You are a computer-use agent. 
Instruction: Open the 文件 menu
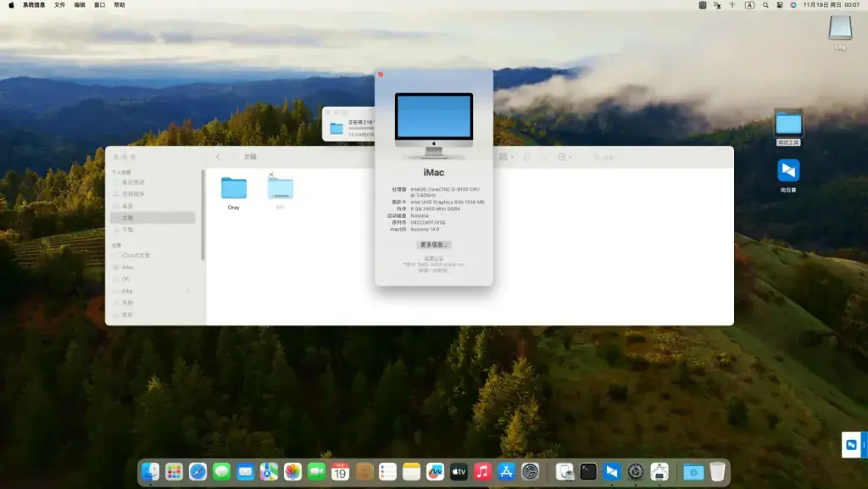(x=60, y=5)
